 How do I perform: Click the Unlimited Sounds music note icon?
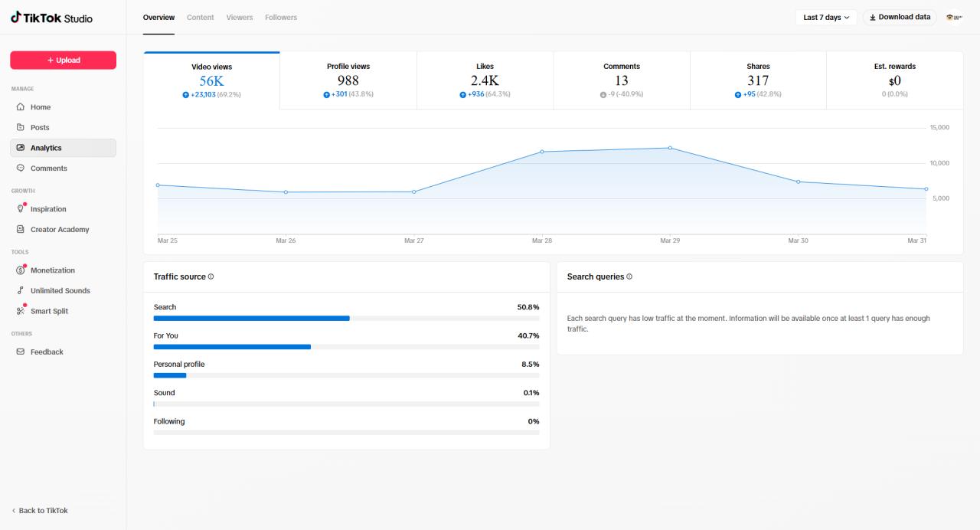pos(21,290)
